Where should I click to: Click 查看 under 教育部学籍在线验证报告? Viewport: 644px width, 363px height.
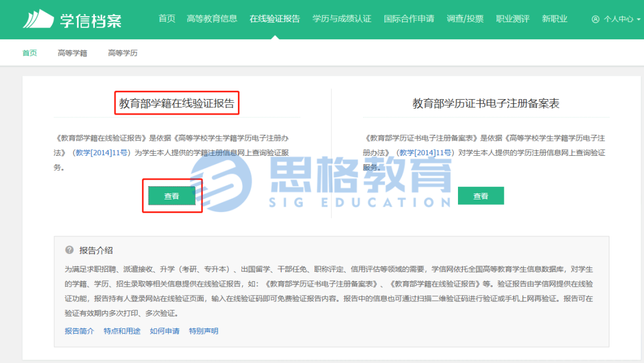[x=172, y=195]
